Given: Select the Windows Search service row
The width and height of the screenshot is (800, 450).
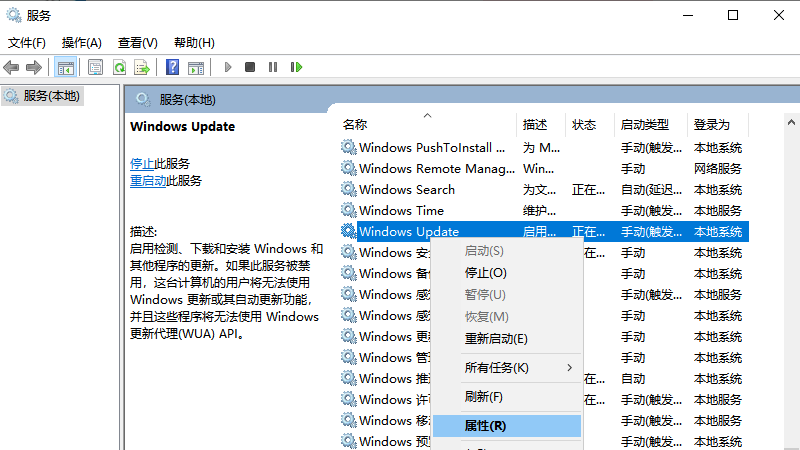Looking at the screenshot, I should pos(407,189).
